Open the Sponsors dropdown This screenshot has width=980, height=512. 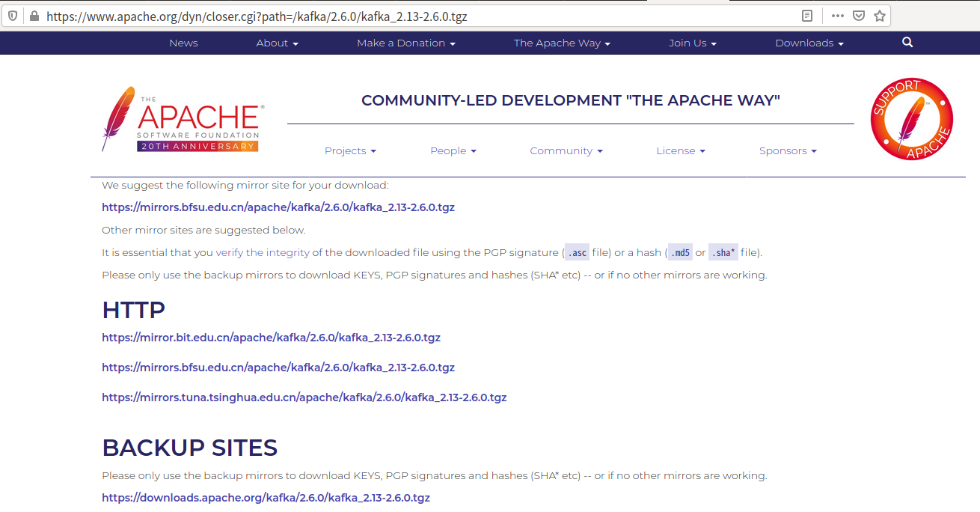(788, 150)
